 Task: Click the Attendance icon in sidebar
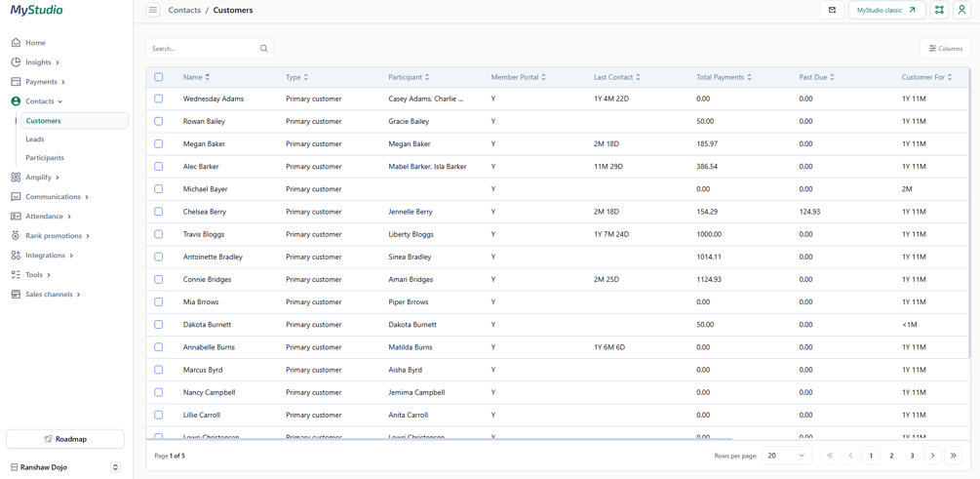(x=16, y=216)
